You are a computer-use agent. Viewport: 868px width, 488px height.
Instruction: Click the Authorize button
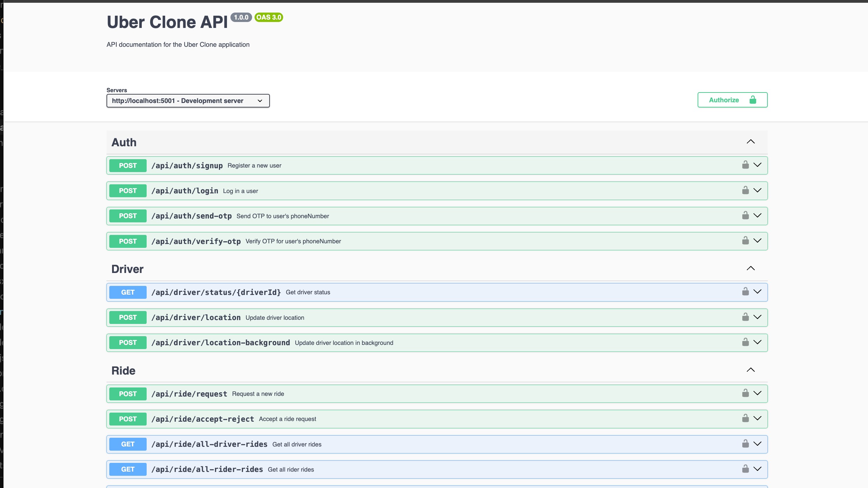click(x=733, y=100)
